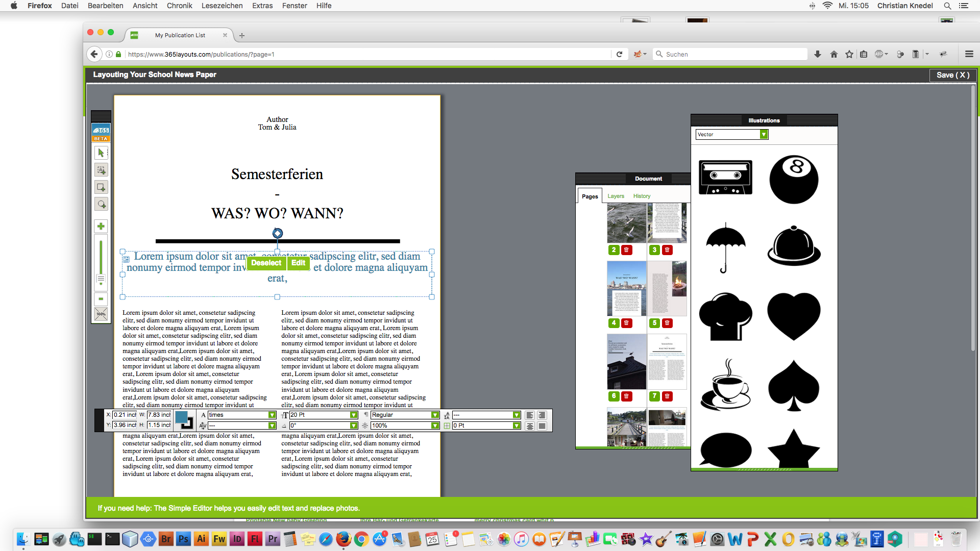Screen dimensions: 980x551
Task: Click Save ( X )
Action: [952, 75]
